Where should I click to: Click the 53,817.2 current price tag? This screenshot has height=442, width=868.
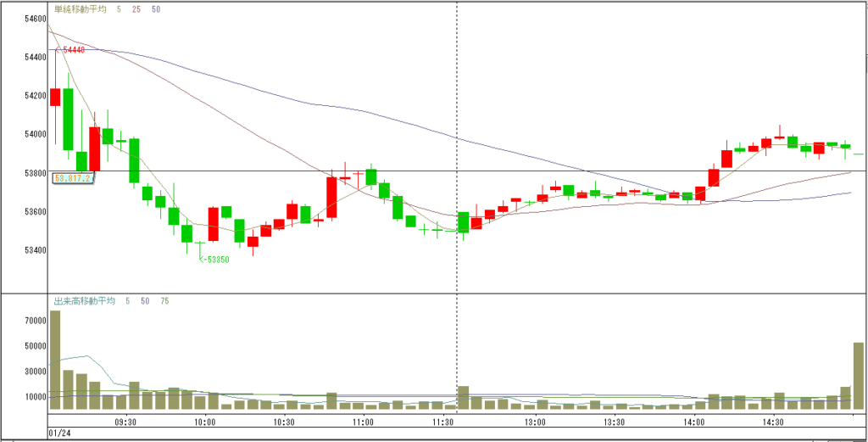click(75, 178)
